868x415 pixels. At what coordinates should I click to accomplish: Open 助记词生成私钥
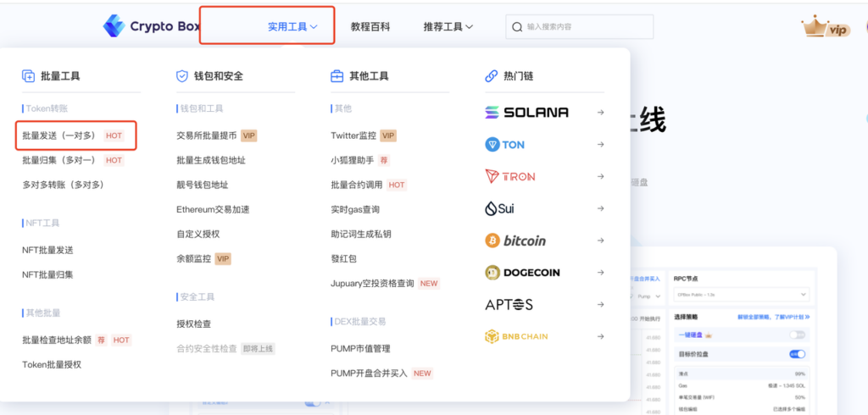pyautogui.click(x=361, y=234)
